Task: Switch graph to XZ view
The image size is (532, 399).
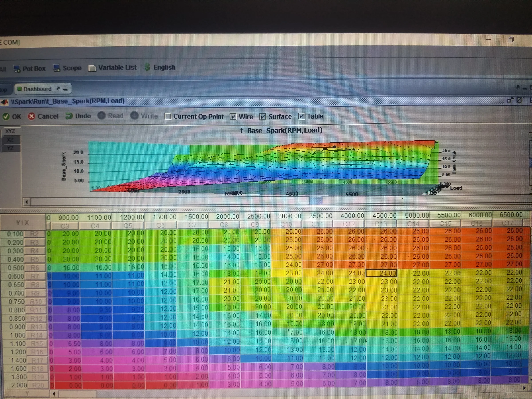Action: click(x=10, y=140)
